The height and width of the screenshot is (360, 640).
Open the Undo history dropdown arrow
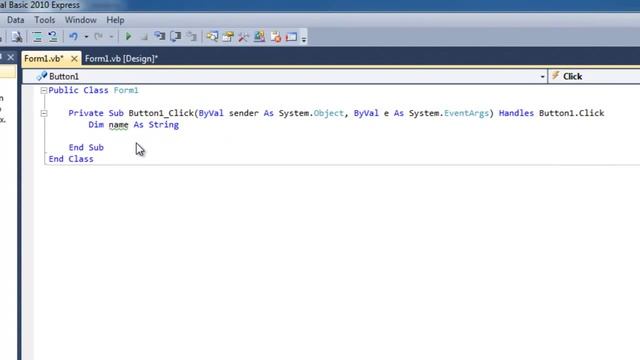tap(86, 37)
